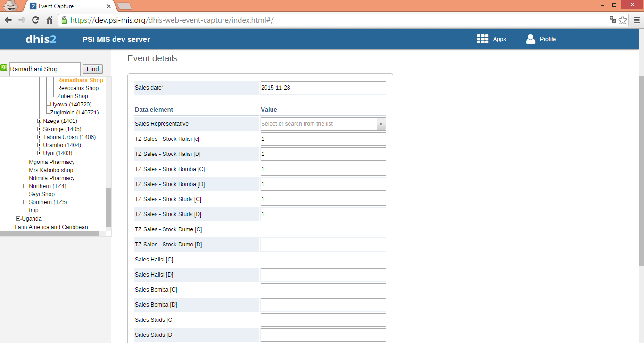The width and height of the screenshot is (644, 343).
Task: Click the main page vertical scrollbar
Action: click(641, 171)
